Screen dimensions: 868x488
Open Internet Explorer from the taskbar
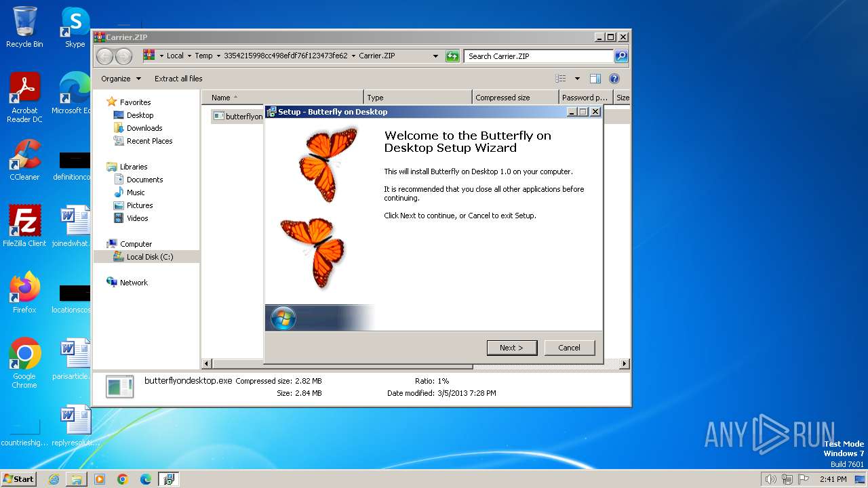coord(54,479)
